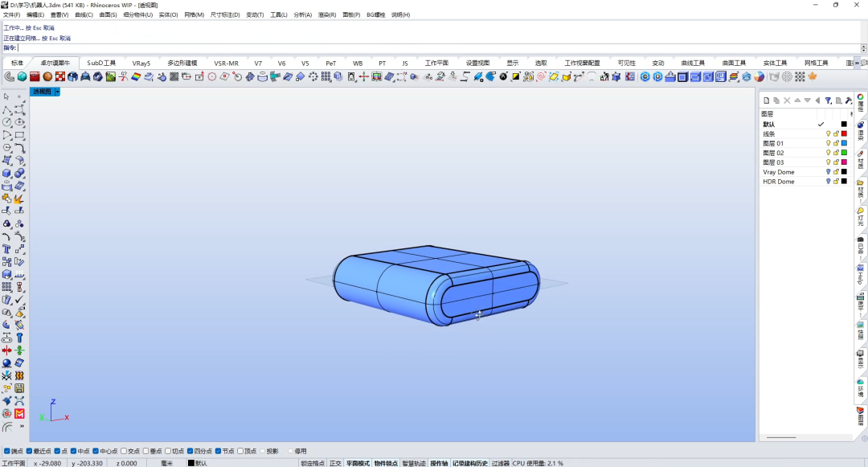Click the text T tool in sidebar
The image size is (868, 467).
(6, 249)
